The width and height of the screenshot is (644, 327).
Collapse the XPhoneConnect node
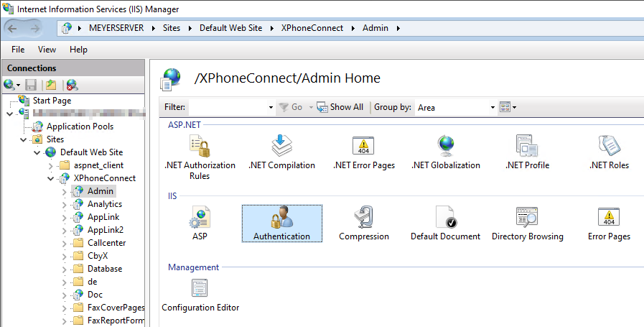[50, 178]
